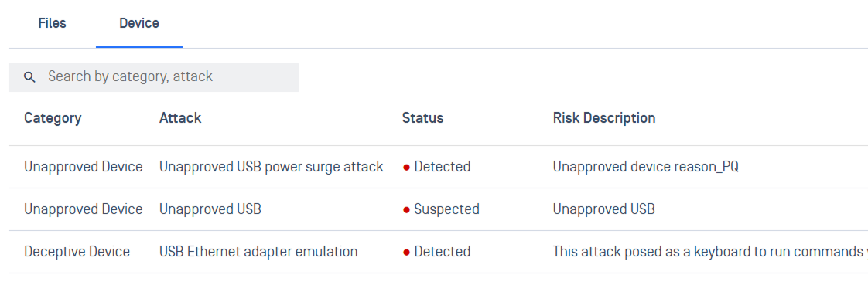Open USB Ethernet adapter emulation entry

(x=258, y=252)
